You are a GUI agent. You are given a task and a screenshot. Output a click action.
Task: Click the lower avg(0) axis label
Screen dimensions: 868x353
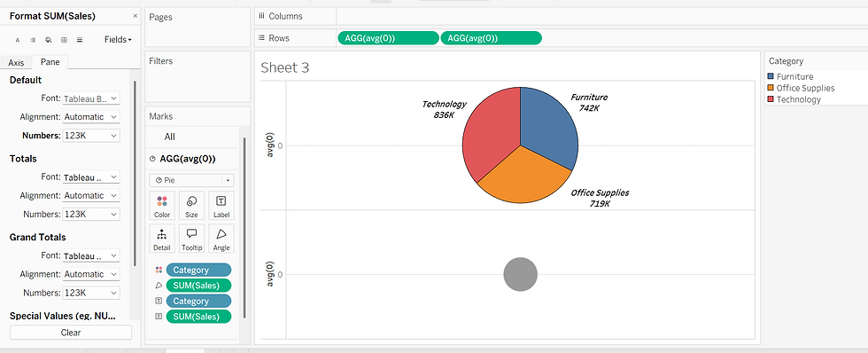(x=270, y=274)
